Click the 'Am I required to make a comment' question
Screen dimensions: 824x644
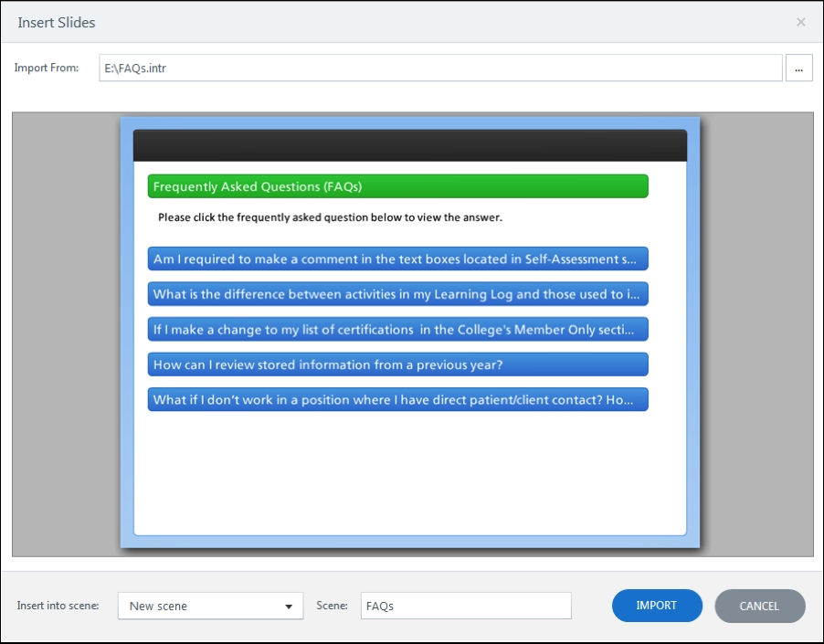tap(397, 259)
